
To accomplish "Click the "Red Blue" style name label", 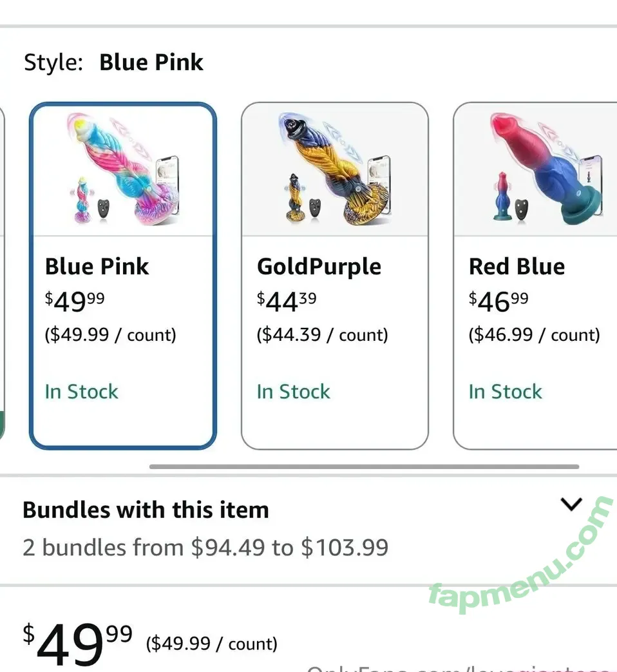I will coord(517,267).
